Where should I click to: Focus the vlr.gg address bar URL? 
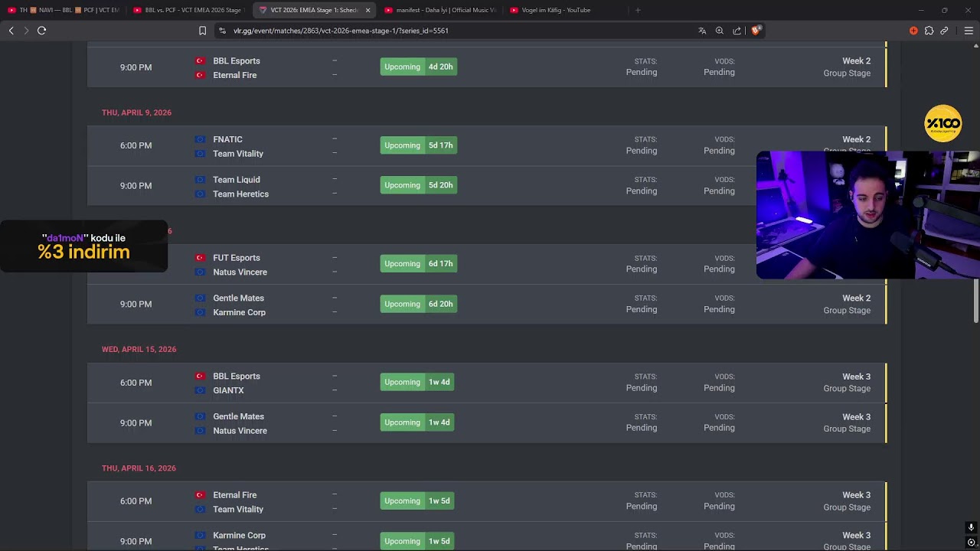coord(341,31)
